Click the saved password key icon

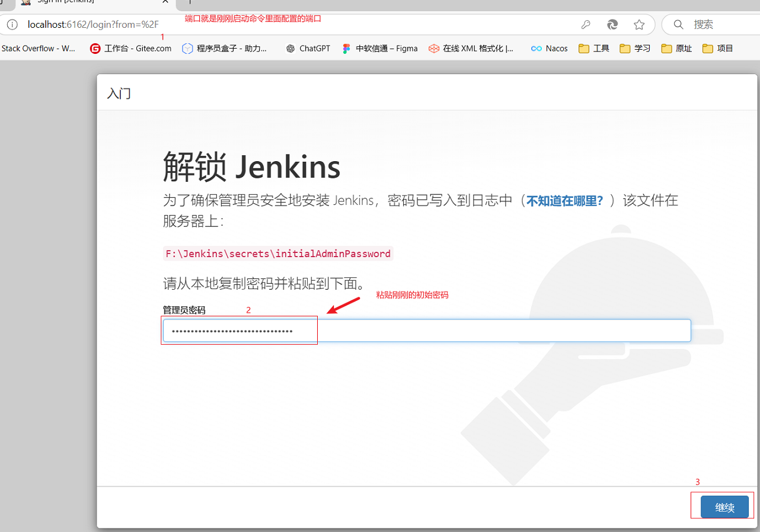coord(586,25)
